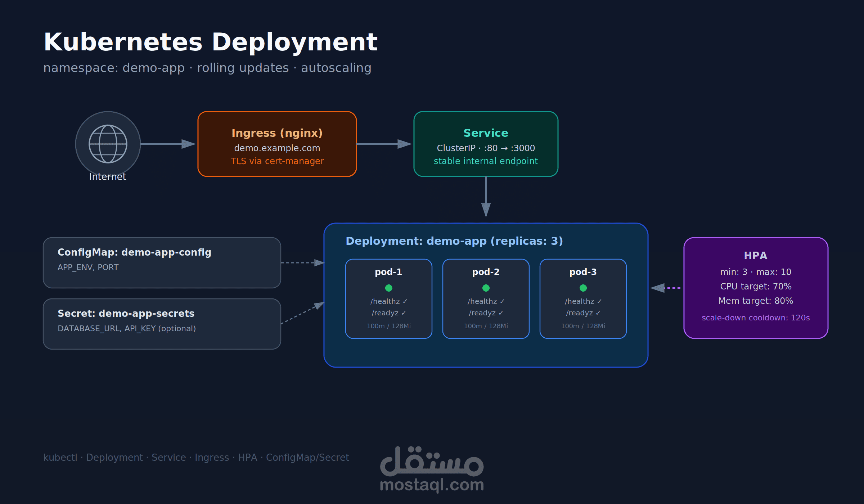Click the green status dot in pod-1
This screenshot has width=864, height=504.
pos(389,288)
